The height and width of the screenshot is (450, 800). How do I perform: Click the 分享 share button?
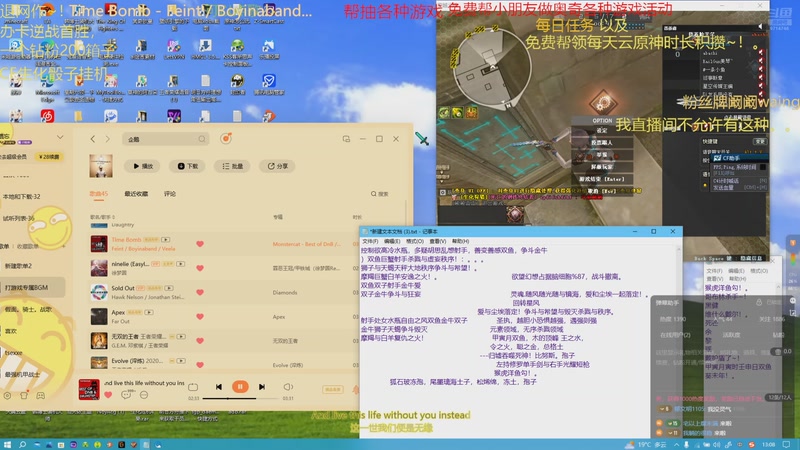[277, 166]
